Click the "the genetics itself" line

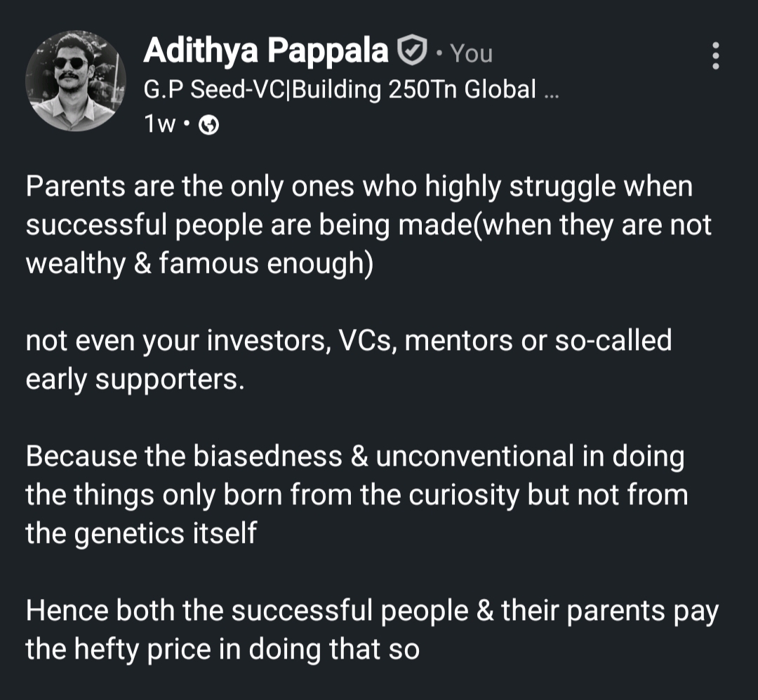[x=141, y=533]
